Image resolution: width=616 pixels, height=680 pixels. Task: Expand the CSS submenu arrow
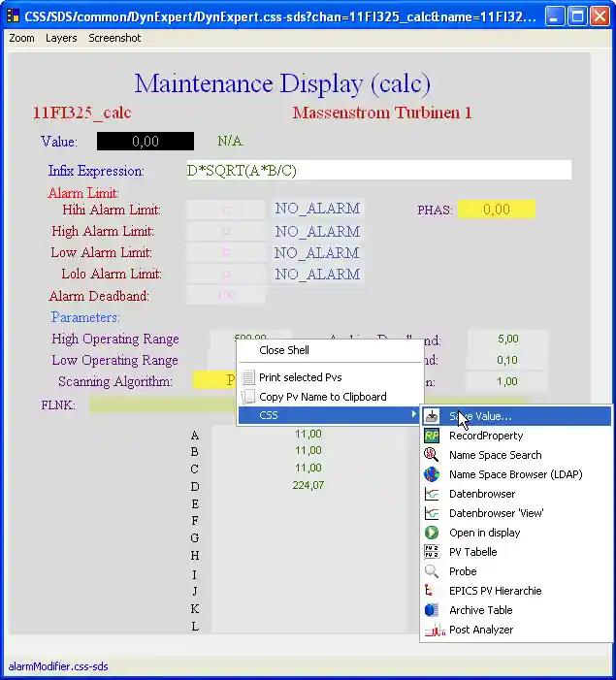[x=414, y=414]
